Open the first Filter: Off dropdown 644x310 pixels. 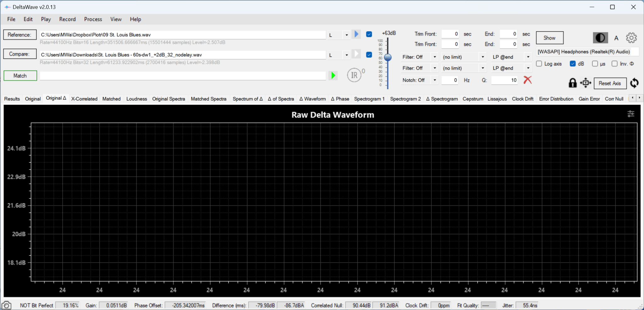pyautogui.click(x=419, y=57)
